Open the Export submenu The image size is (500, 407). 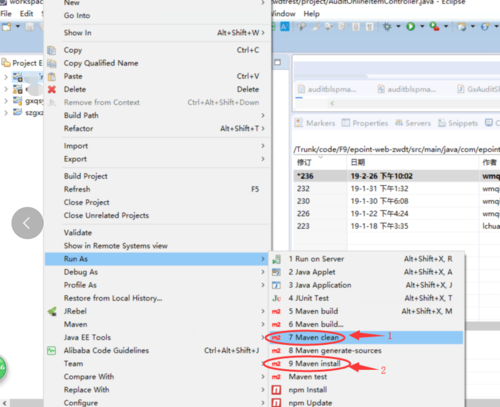pos(157,159)
